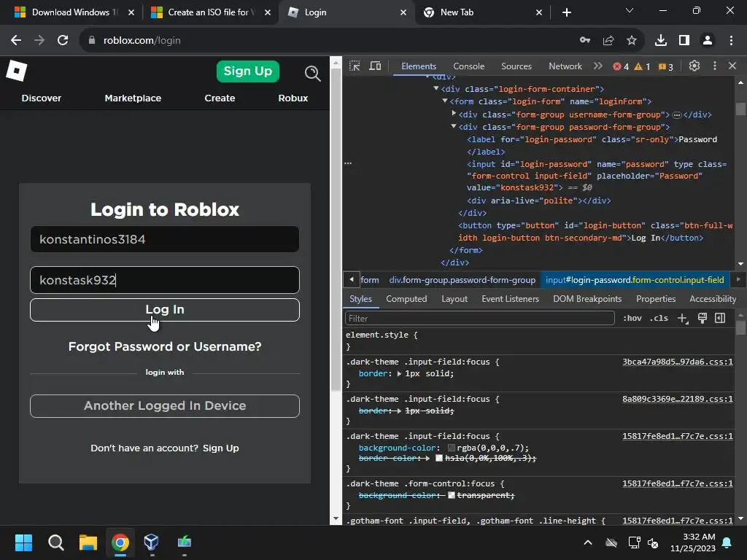Show more DevTools tabs with the double chevron

tap(598, 66)
